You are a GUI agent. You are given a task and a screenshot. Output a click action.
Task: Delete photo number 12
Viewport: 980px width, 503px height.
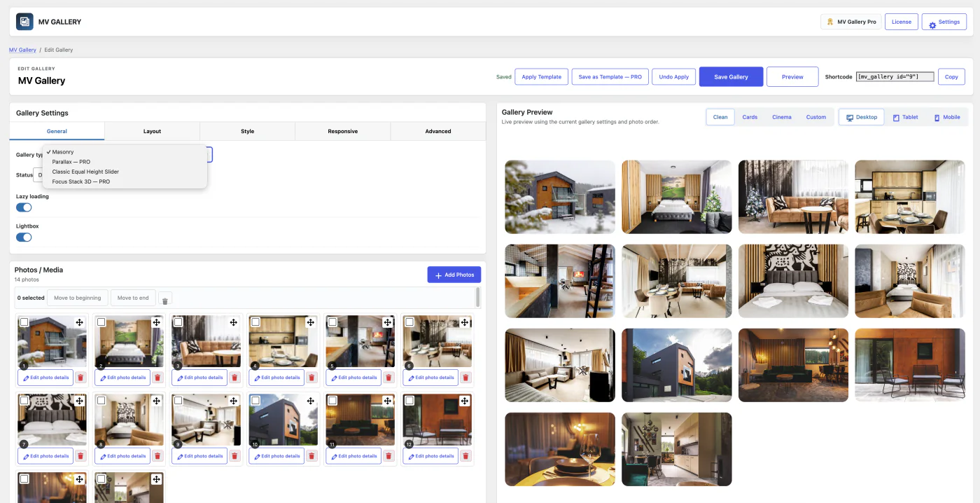465,456
